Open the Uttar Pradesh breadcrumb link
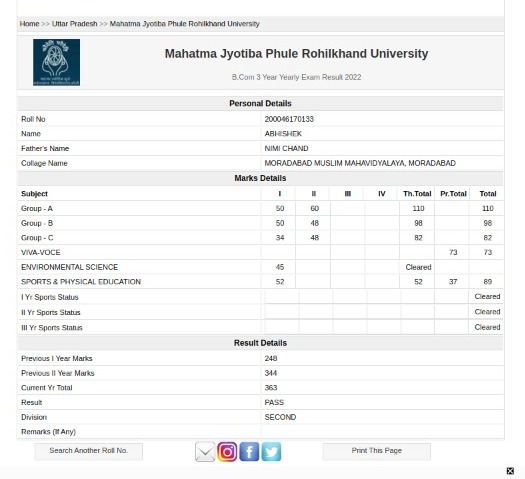This screenshot has width=525, height=479. 75,24
